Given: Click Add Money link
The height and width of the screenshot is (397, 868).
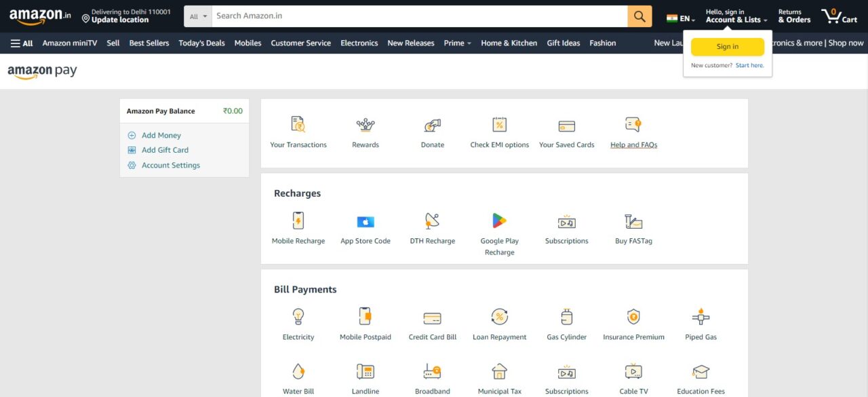Looking at the screenshot, I should coord(161,135).
